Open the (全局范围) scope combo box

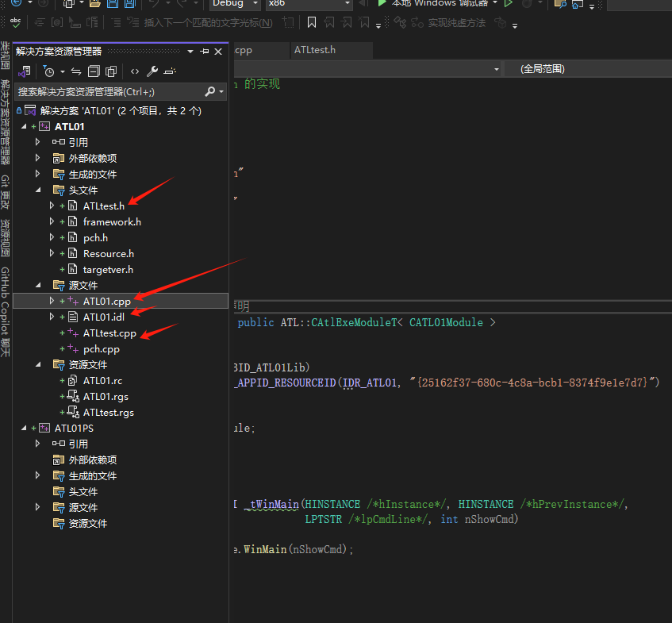click(588, 69)
